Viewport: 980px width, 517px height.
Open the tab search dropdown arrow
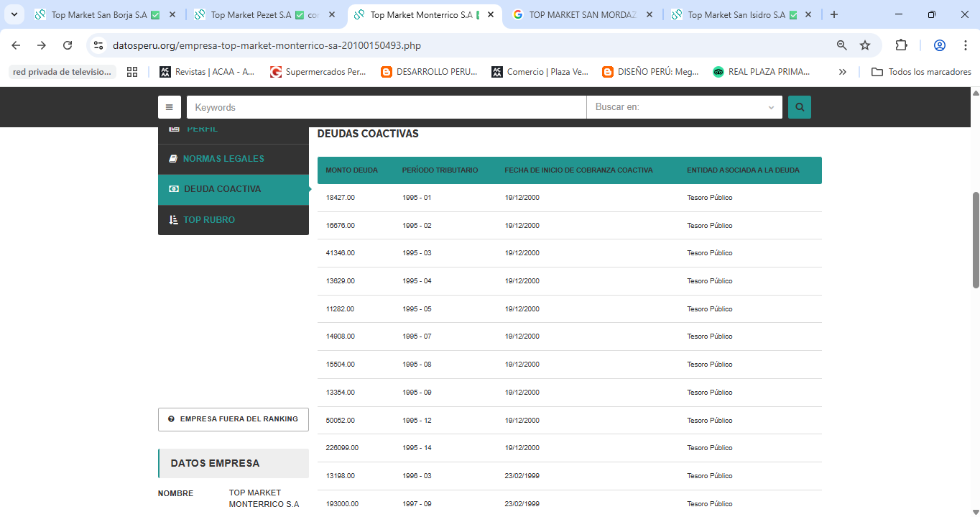point(14,14)
